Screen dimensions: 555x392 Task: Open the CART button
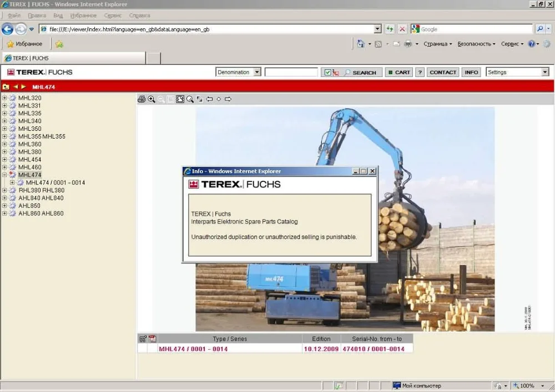(x=399, y=73)
